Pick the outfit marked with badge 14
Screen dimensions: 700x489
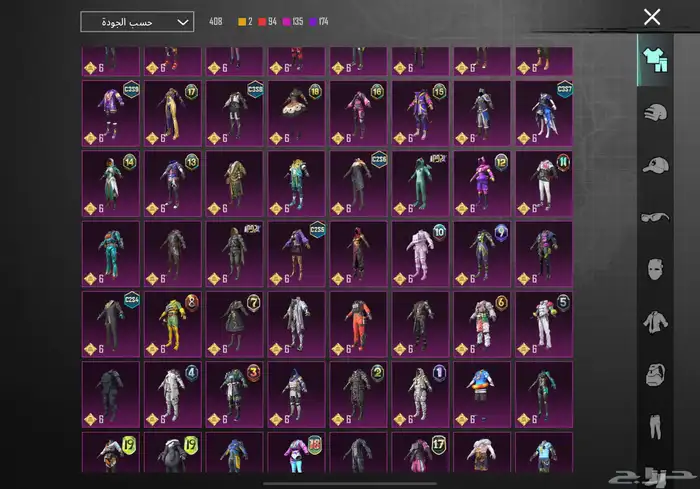point(110,183)
